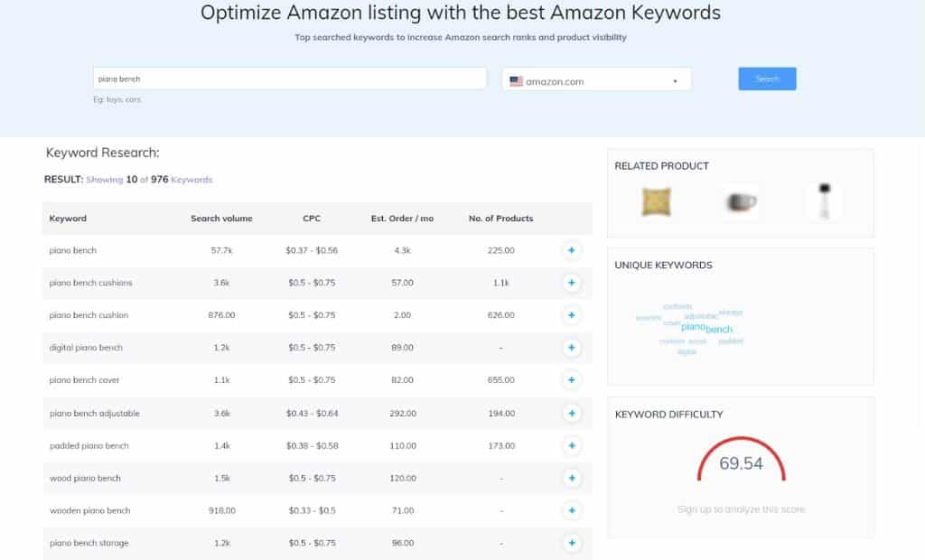925x560 pixels.
Task: Add "piano bench storage" with its plus icon
Action: coord(571,543)
